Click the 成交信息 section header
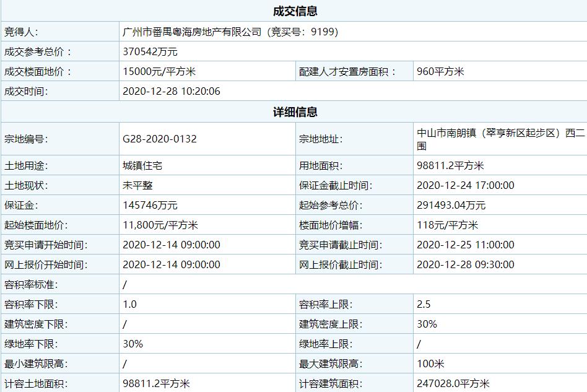The image size is (587, 392). (295, 11)
